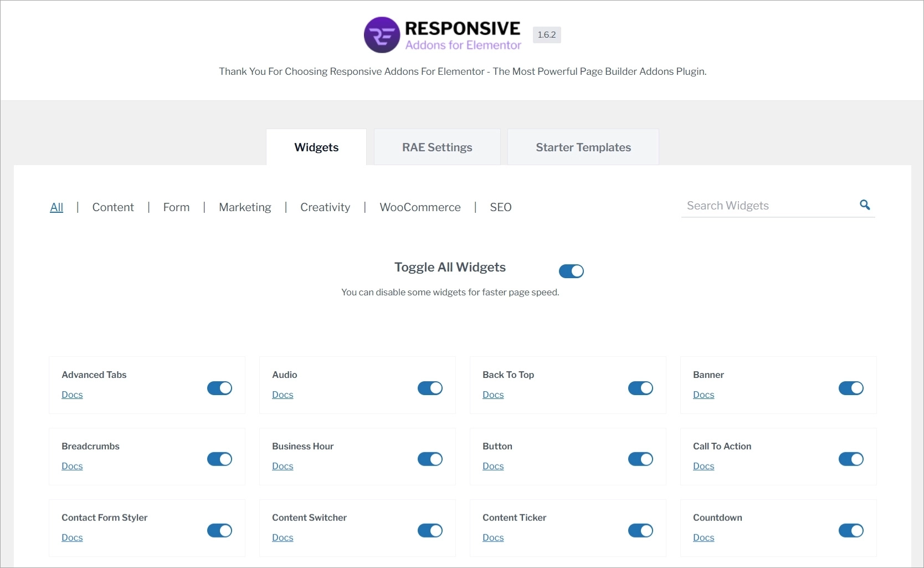Turn off the Business Hour widget

click(429, 459)
